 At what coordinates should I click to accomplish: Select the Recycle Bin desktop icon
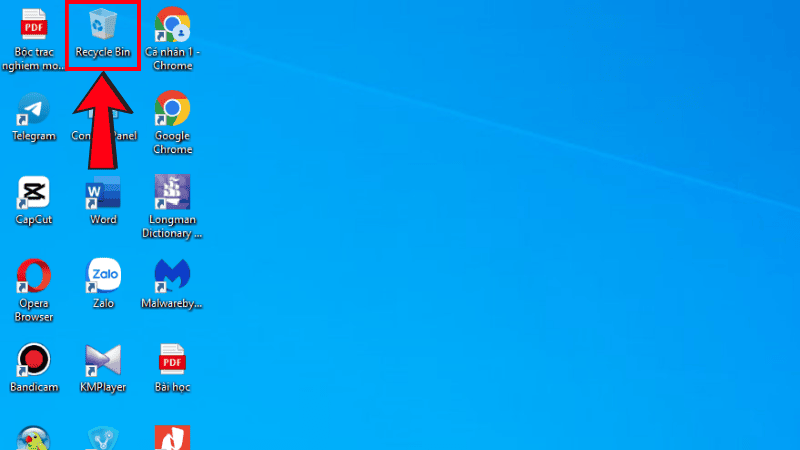click(x=102, y=24)
